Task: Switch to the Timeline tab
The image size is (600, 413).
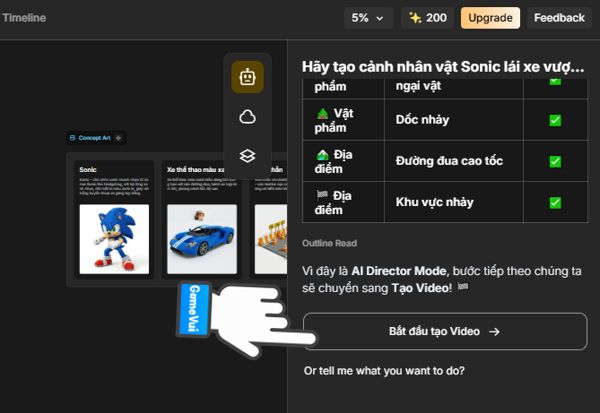Action: click(24, 18)
